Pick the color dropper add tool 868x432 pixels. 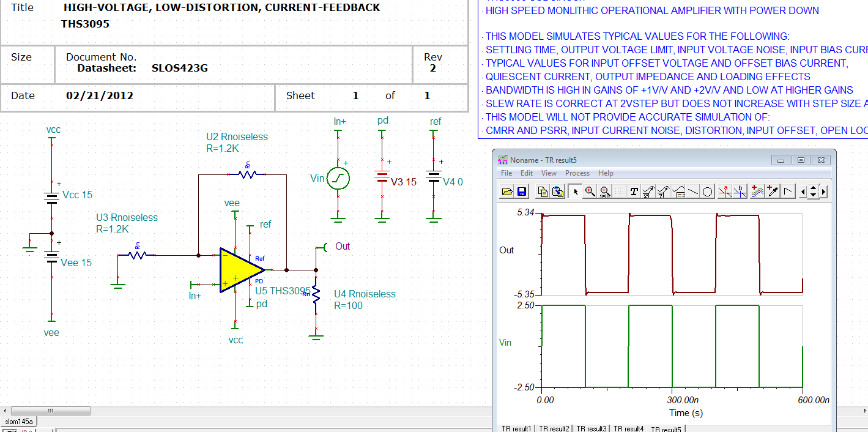[x=773, y=192]
